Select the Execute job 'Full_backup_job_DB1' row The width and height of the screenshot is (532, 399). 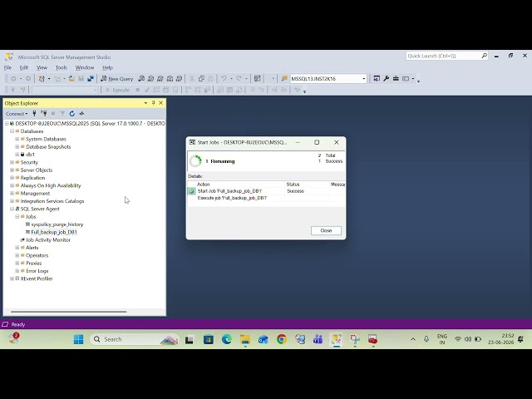pyautogui.click(x=266, y=198)
